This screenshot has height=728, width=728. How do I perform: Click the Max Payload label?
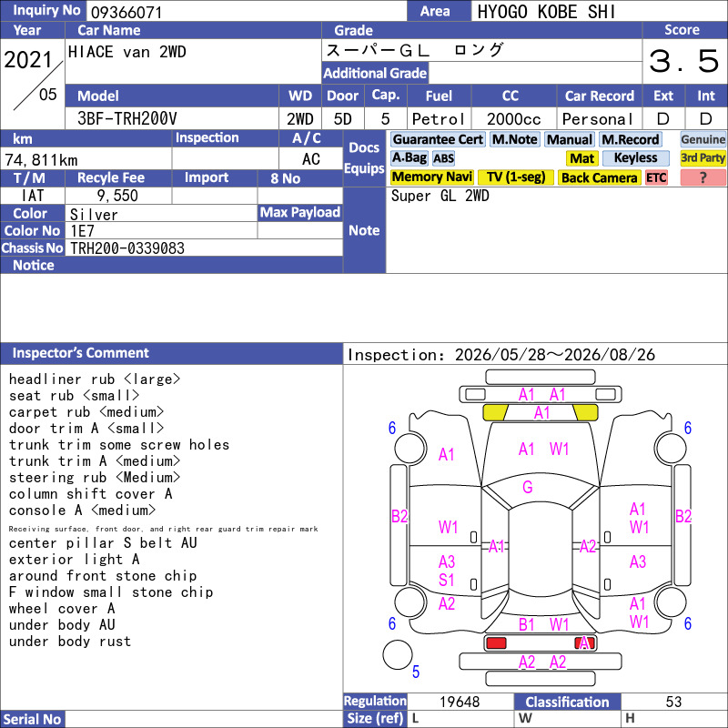[x=300, y=213]
